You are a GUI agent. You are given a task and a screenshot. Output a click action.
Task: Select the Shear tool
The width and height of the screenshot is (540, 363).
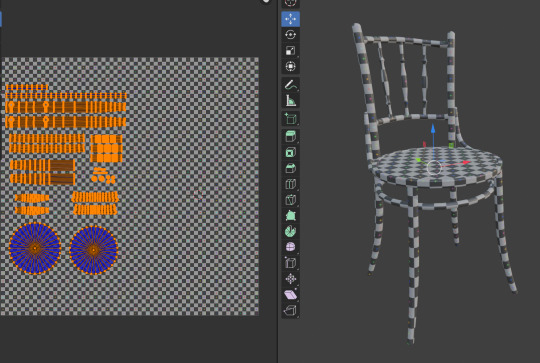point(290,294)
